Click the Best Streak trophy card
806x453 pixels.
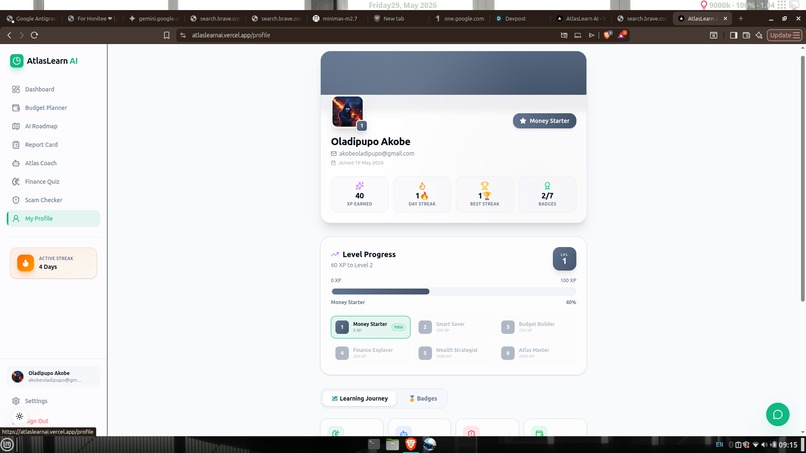click(485, 194)
